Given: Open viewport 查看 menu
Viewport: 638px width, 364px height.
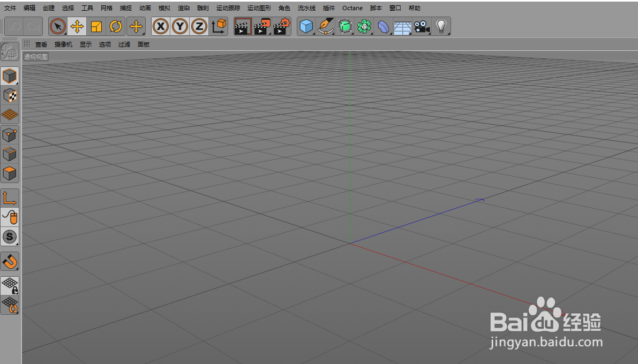Looking at the screenshot, I should tap(41, 44).
